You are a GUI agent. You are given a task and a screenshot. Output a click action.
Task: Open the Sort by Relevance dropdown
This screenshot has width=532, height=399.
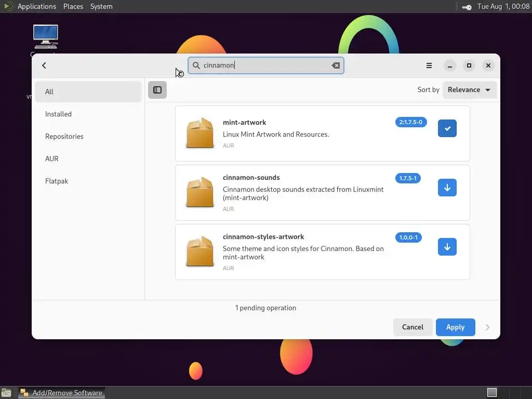point(470,90)
